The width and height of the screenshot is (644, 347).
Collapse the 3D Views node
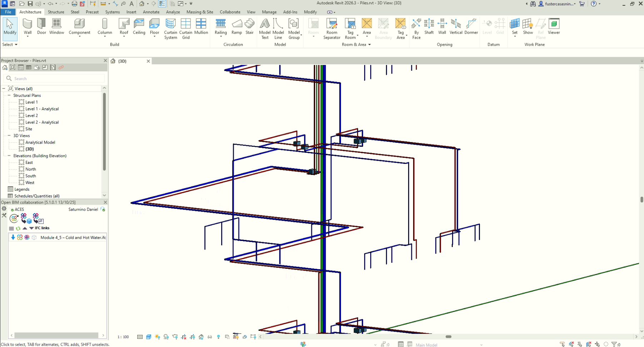pos(9,136)
